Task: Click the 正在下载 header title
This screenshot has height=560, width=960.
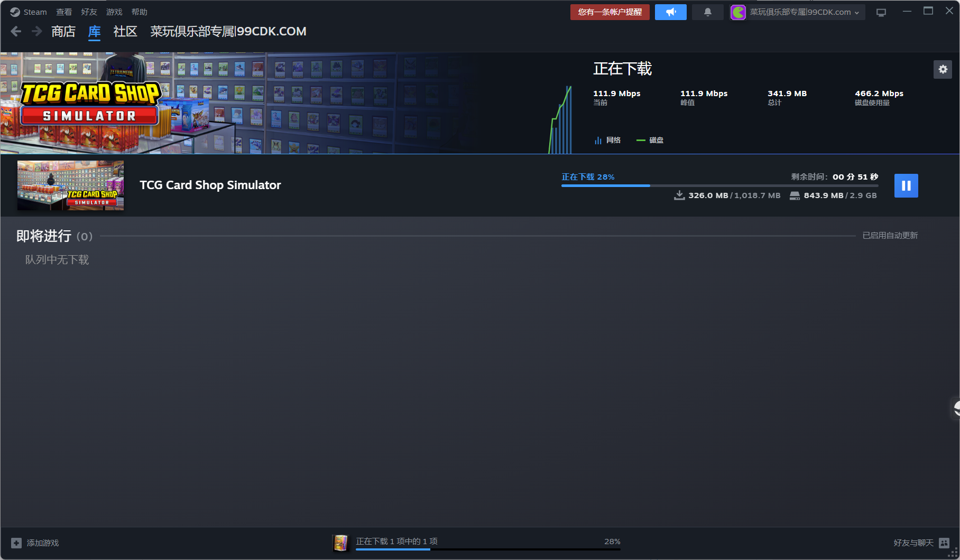Action: click(623, 69)
